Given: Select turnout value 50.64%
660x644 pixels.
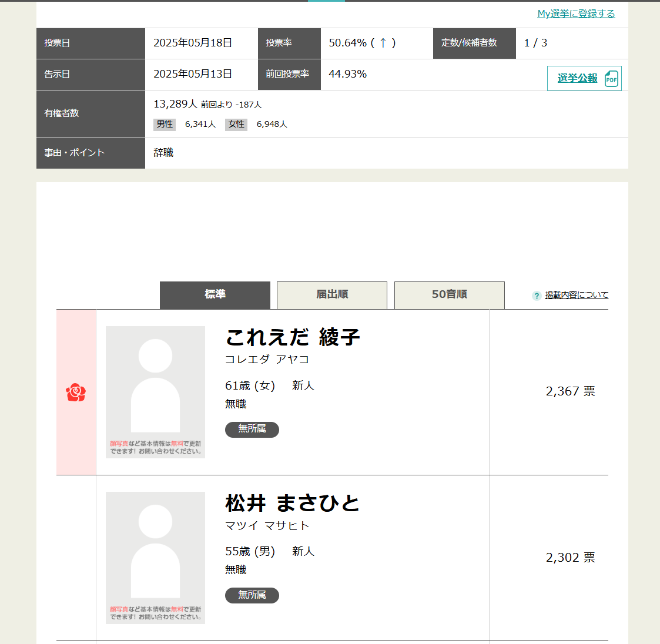Looking at the screenshot, I should [x=348, y=43].
